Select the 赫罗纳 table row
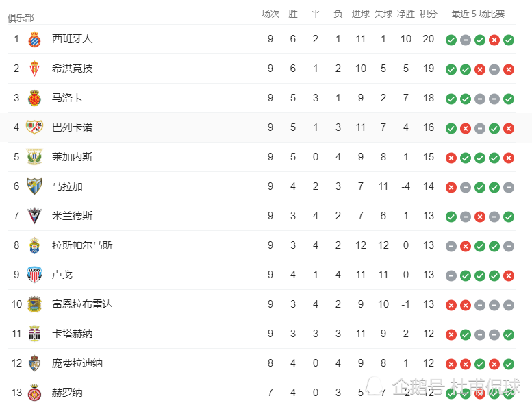This screenshot has height=405, width=532. coord(262,392)
